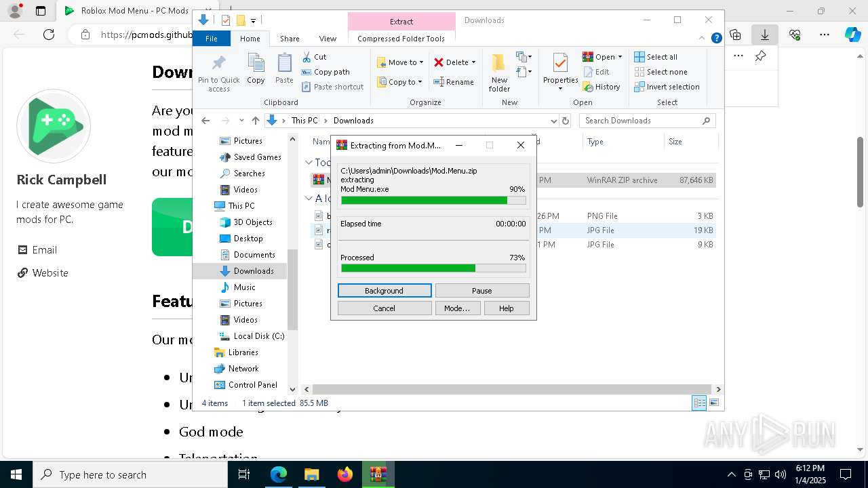Click Cut in Clipboard group
This screenshot has height=488, width=868.
314,57
